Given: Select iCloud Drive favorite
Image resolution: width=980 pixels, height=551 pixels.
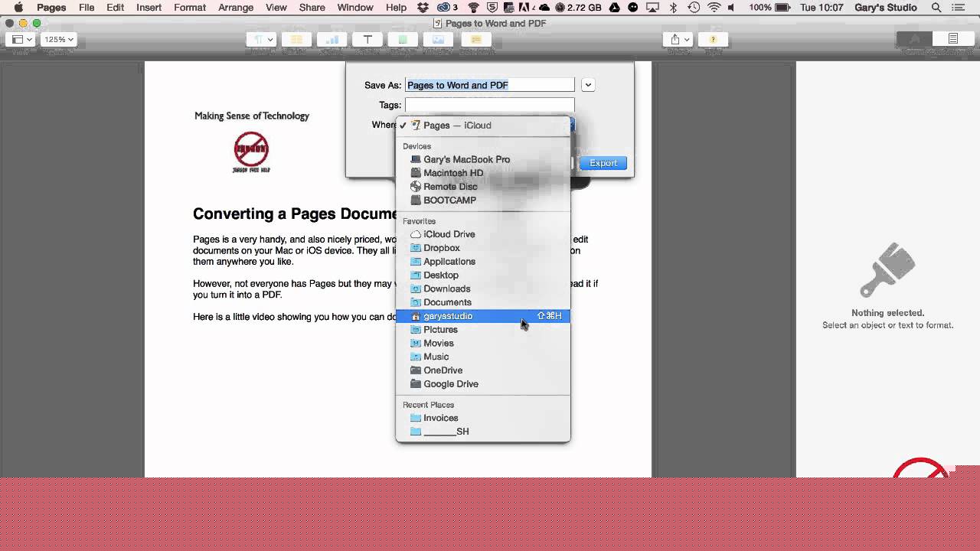Looking at the screenshot, I should point(483,234).
